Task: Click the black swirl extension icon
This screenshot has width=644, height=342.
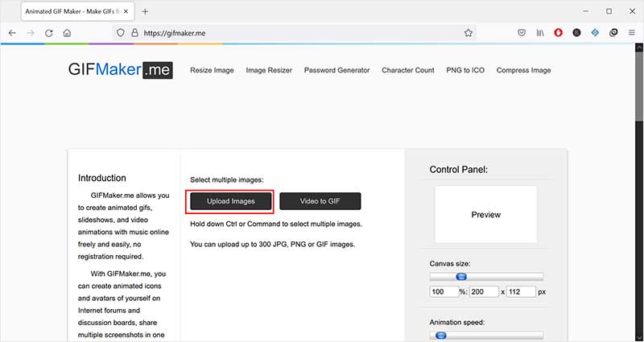Action: (x=613, y=33)
